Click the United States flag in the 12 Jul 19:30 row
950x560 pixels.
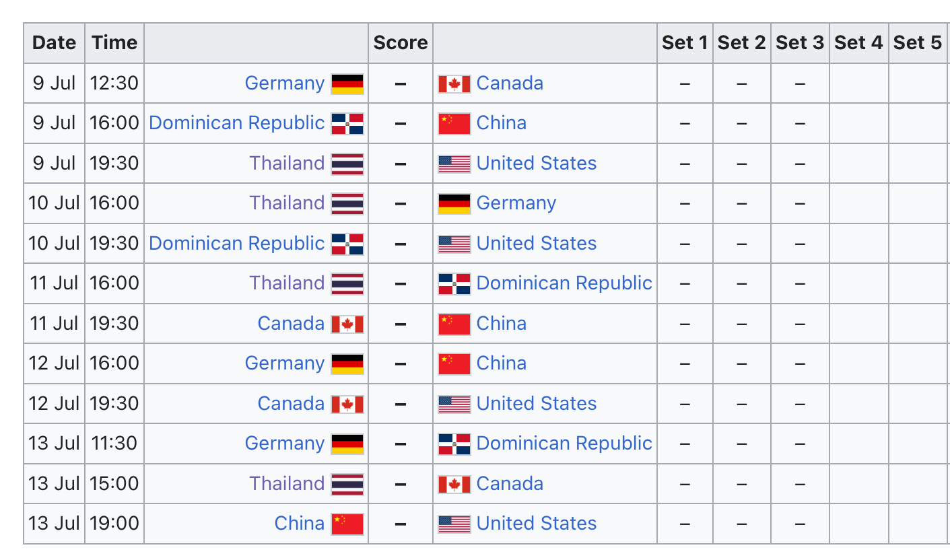pos(454,404)
